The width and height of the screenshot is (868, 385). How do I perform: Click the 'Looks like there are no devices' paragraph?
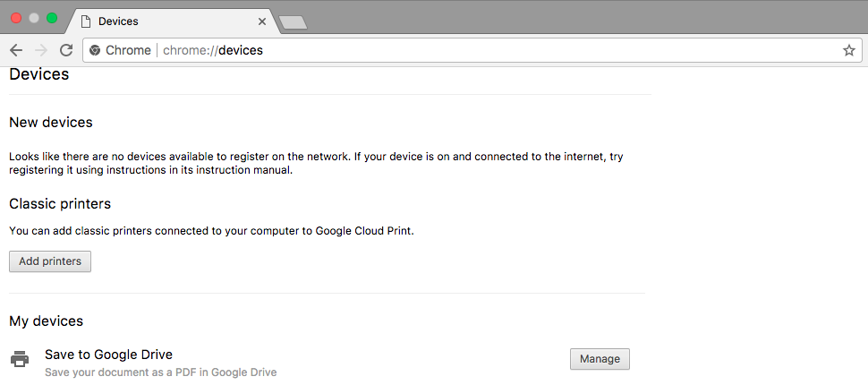(316, 164)
